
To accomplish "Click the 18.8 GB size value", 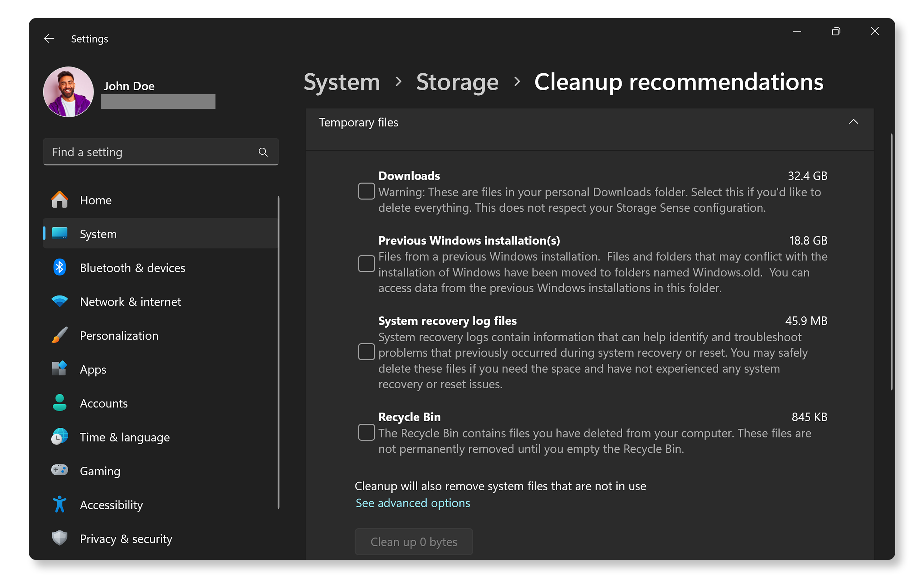I will point(808,241).
